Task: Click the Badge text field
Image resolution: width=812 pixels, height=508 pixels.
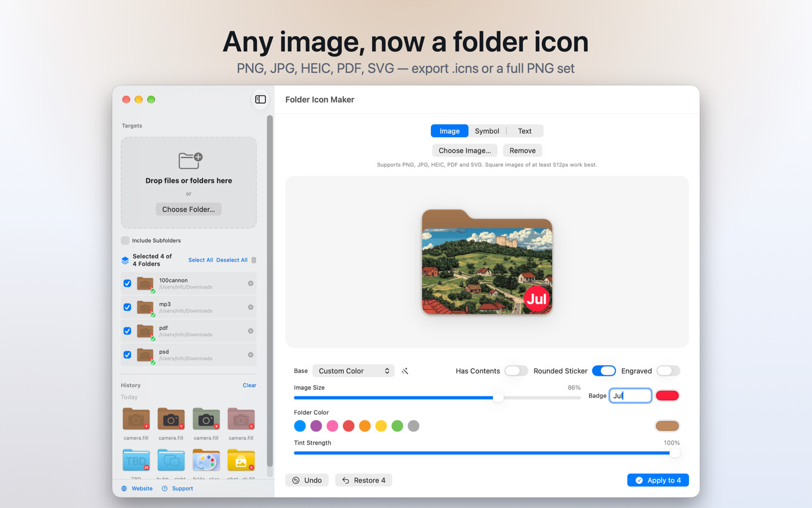Action: click(x=630, y=396)
